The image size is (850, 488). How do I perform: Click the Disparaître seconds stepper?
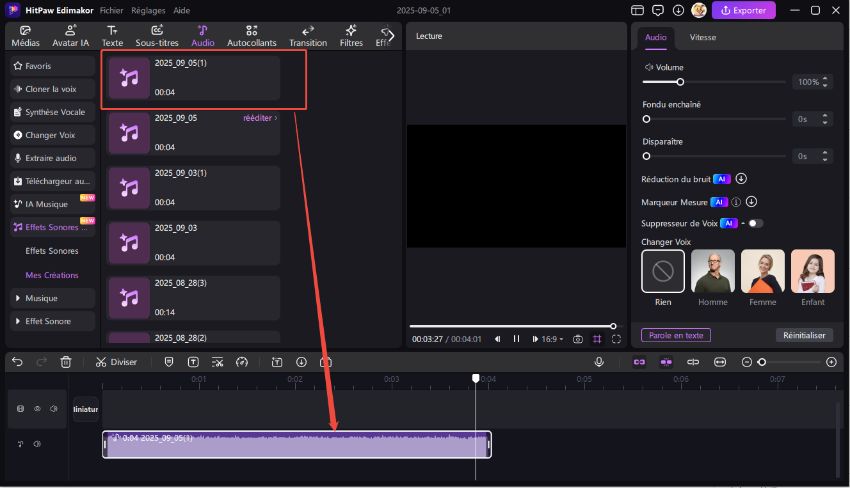(825, 156)
